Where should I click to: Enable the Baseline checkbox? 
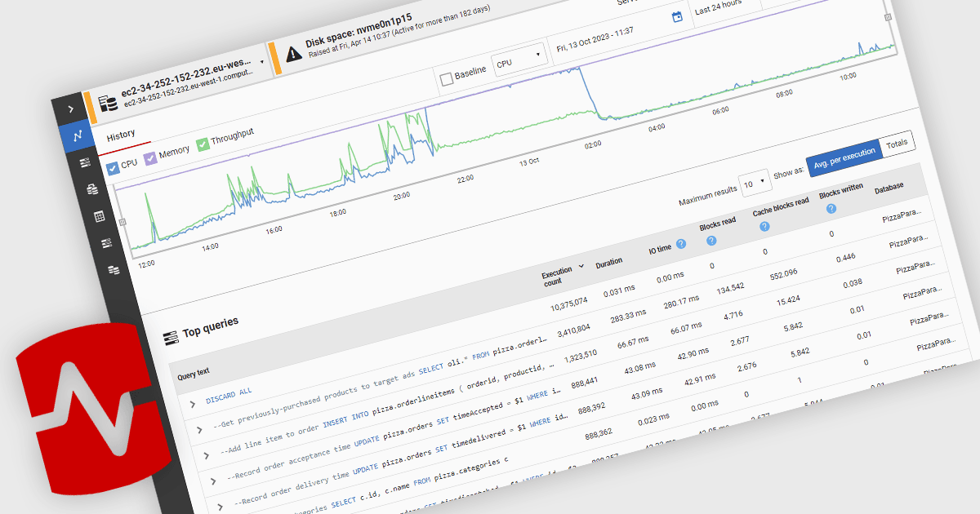446,79
